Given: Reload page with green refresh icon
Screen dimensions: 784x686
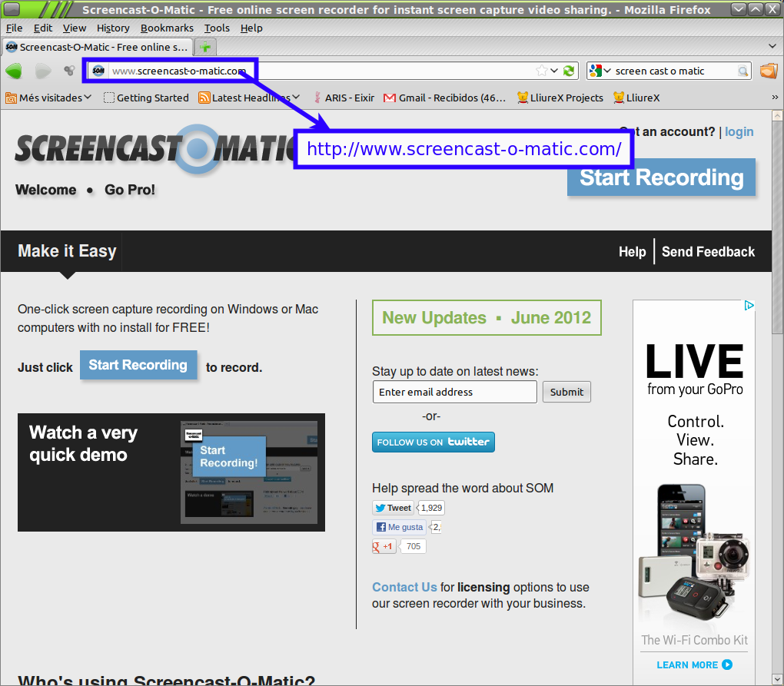Looking at the screenshot, I should 569,71.
